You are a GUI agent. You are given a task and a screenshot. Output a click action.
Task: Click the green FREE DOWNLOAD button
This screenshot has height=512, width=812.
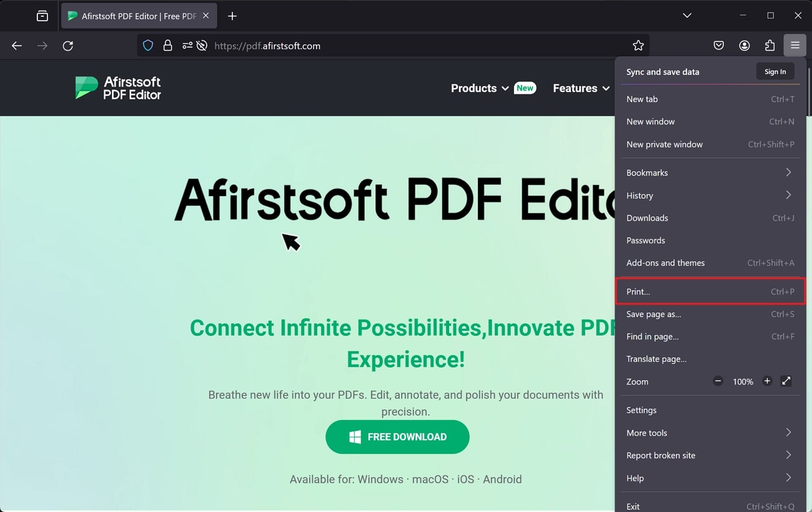pos(397,437)
